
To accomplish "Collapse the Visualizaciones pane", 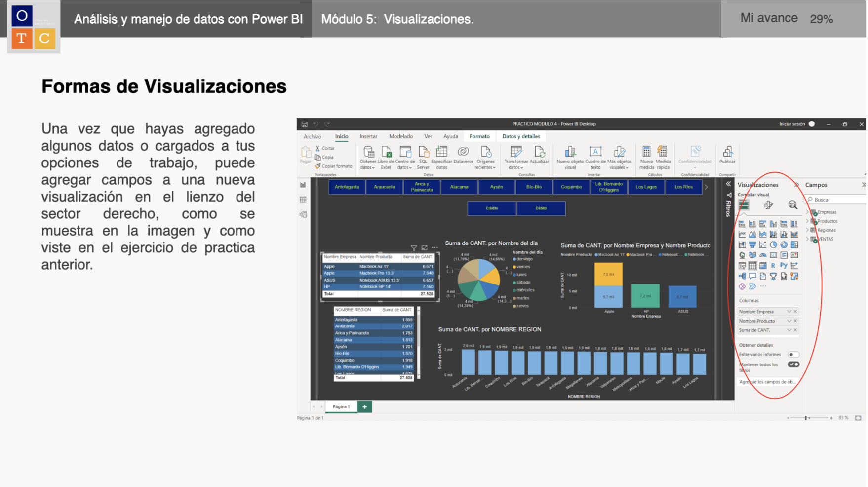I will coord(796,185).
